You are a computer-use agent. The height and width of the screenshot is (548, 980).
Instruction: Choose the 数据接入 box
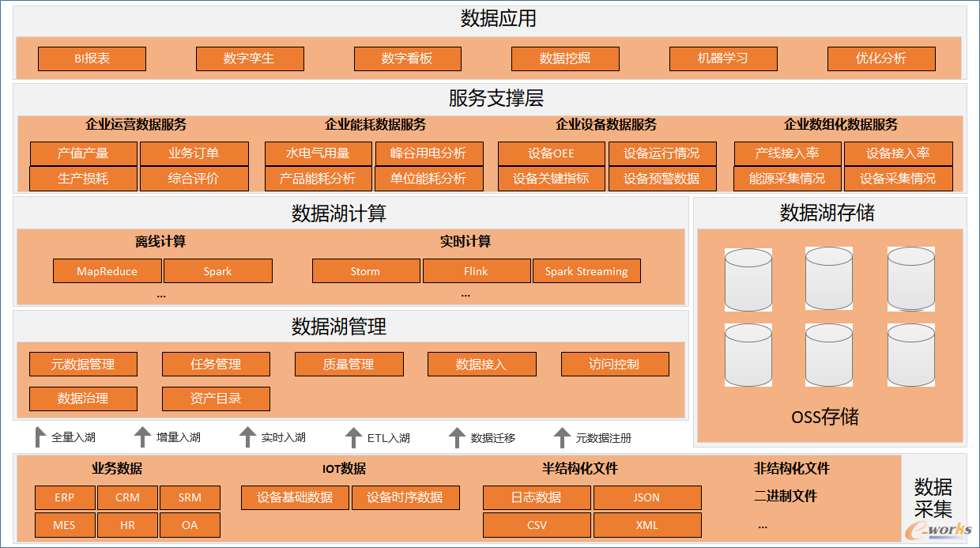pyautogui.click(x=482, y=364)
